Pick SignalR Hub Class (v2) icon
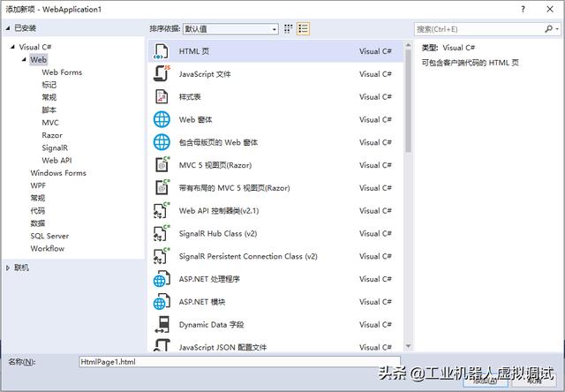The width and height of the screenshot is (565, 392). (161, 233)
